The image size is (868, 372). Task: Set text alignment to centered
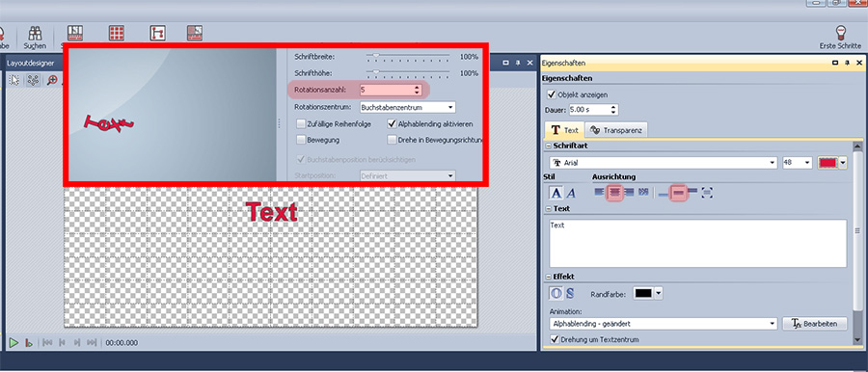pyautogui.click(x=613, y=192)
